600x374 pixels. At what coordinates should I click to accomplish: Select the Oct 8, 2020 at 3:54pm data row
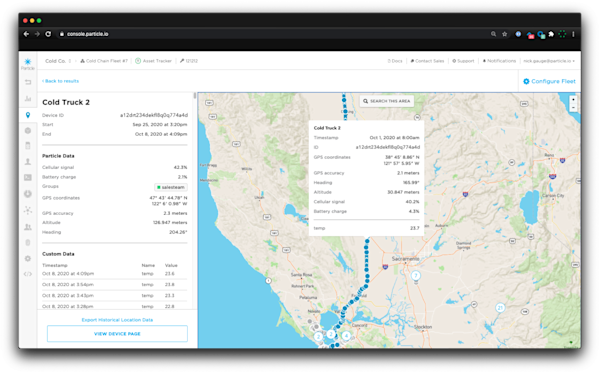[114, 285]
